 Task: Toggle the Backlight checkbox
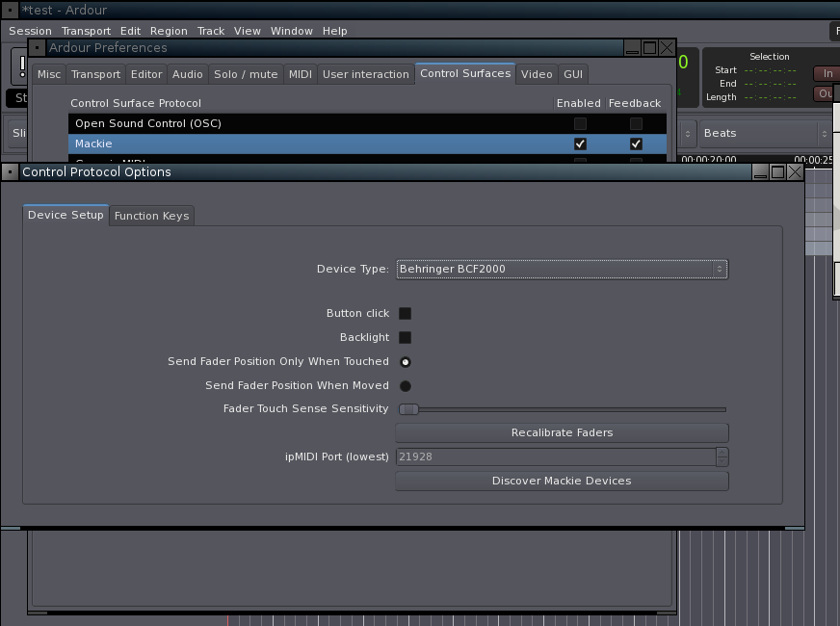(x=405, y=337)
